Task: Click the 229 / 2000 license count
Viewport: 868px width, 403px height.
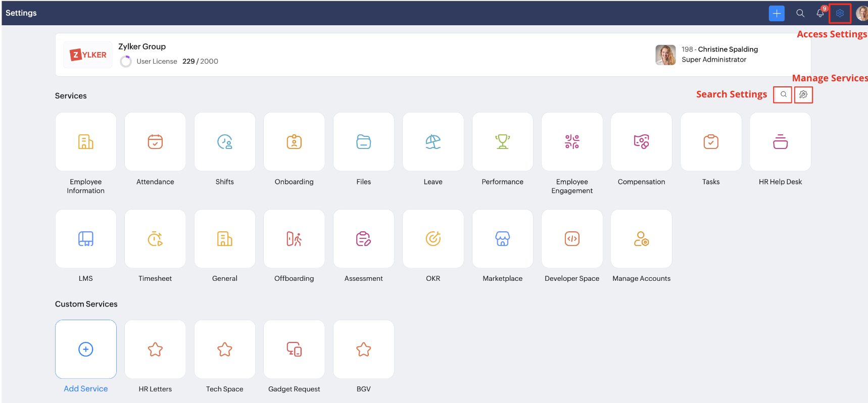Action: point(200,62)
